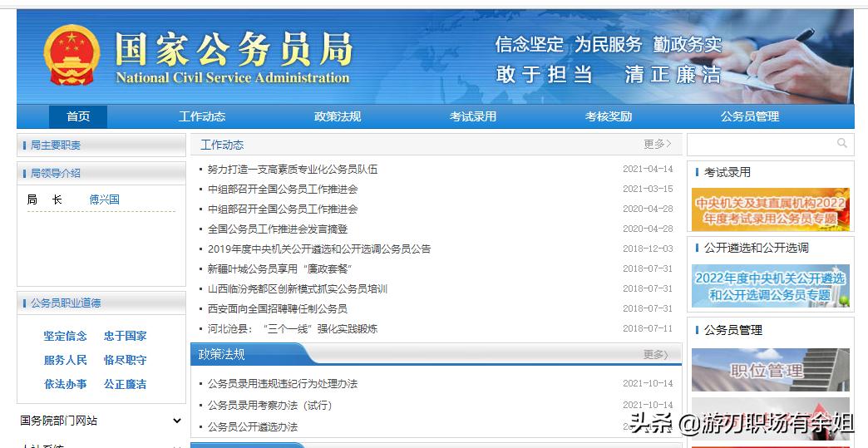This screenshot has width=868, height=448.
Task: Click the date 2018-07-11
Action: 648,328
